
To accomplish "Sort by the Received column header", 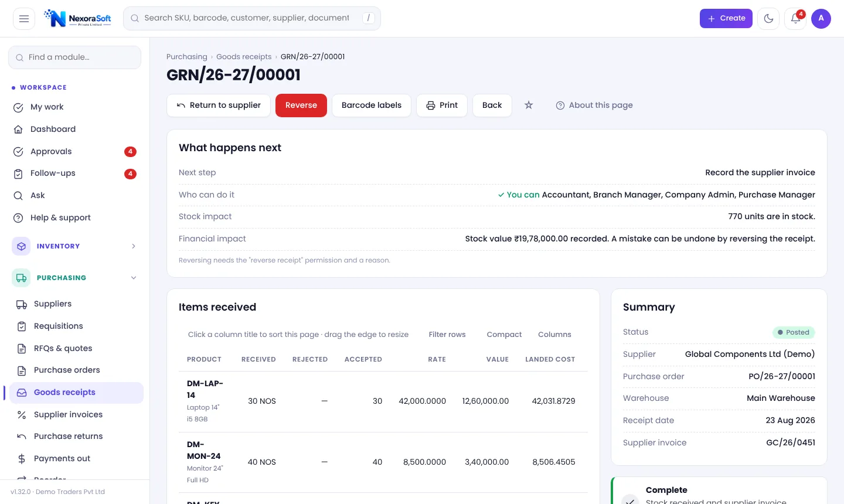I will point(258,359).
